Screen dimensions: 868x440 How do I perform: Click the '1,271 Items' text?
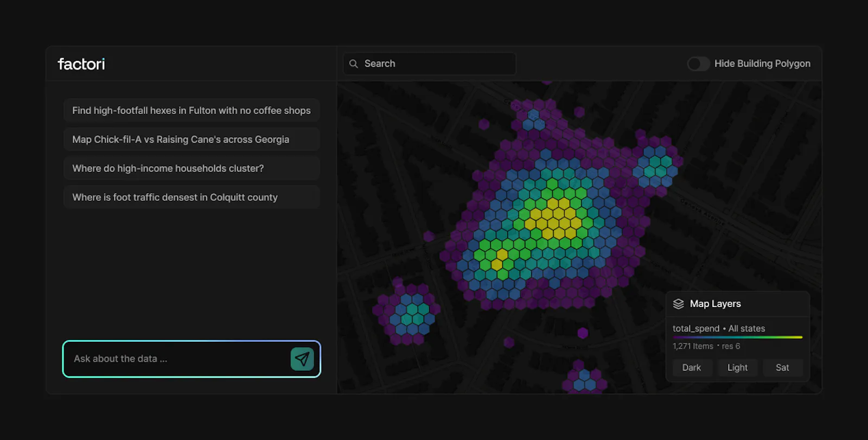(x=693, y=346)
